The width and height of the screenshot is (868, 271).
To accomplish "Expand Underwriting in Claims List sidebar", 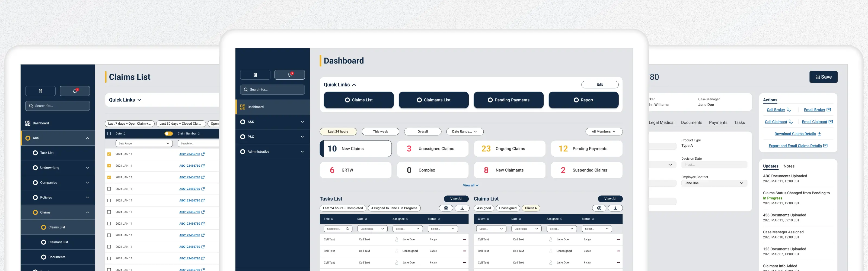I will pyautogui.click(x=87, y=168).
